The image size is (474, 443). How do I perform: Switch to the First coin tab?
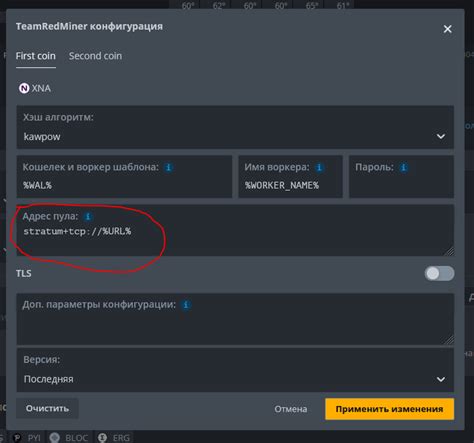(36, 56)
